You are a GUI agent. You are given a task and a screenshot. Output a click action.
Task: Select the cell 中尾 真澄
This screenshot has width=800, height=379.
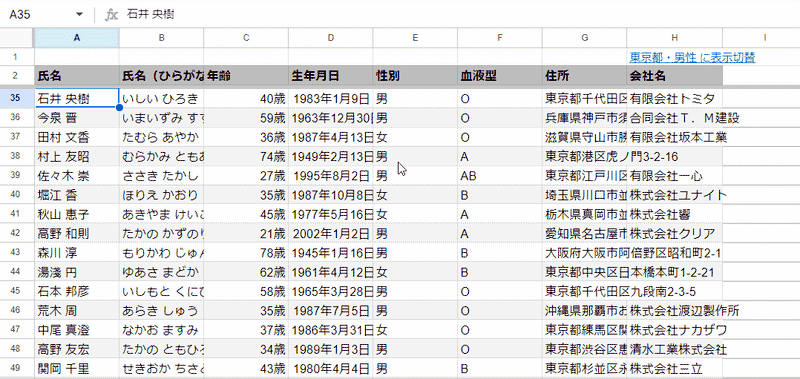tap(77, 330)
